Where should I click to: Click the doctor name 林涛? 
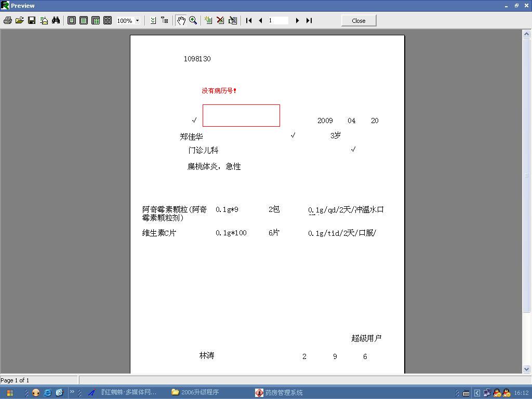click(207, 355)
